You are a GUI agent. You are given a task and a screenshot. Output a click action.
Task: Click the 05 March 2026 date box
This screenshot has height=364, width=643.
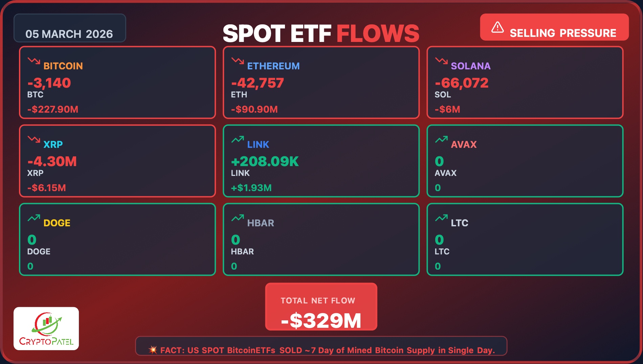(69, 28)
